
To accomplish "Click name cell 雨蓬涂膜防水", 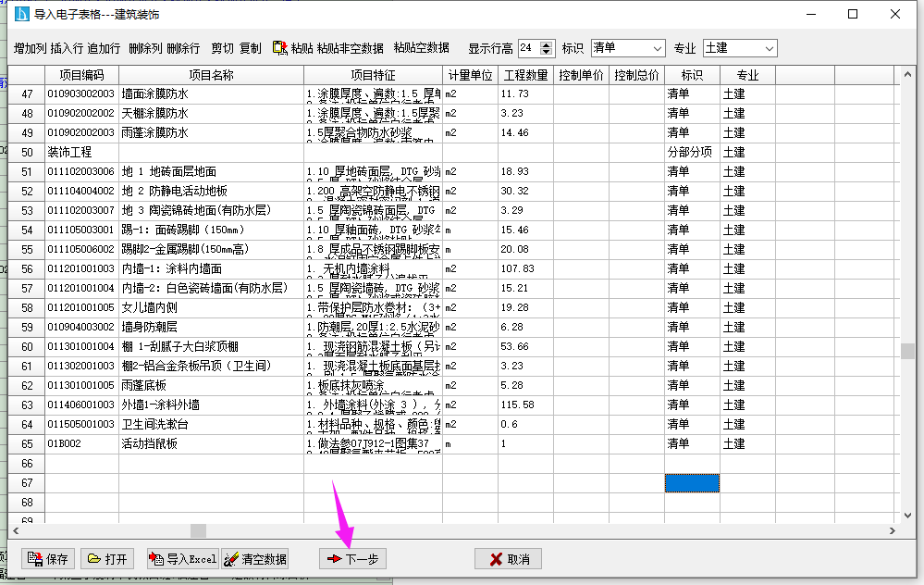I will click(x=212, y=132).
